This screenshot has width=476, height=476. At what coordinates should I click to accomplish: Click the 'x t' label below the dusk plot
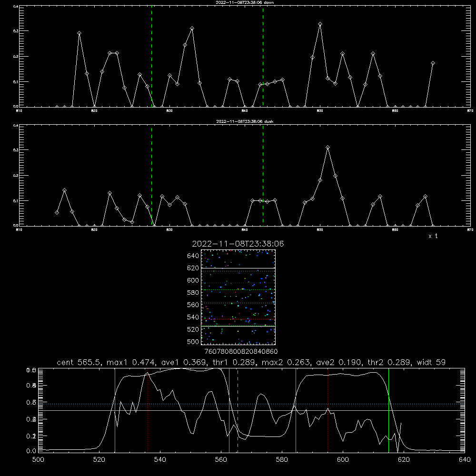(433, 236)
